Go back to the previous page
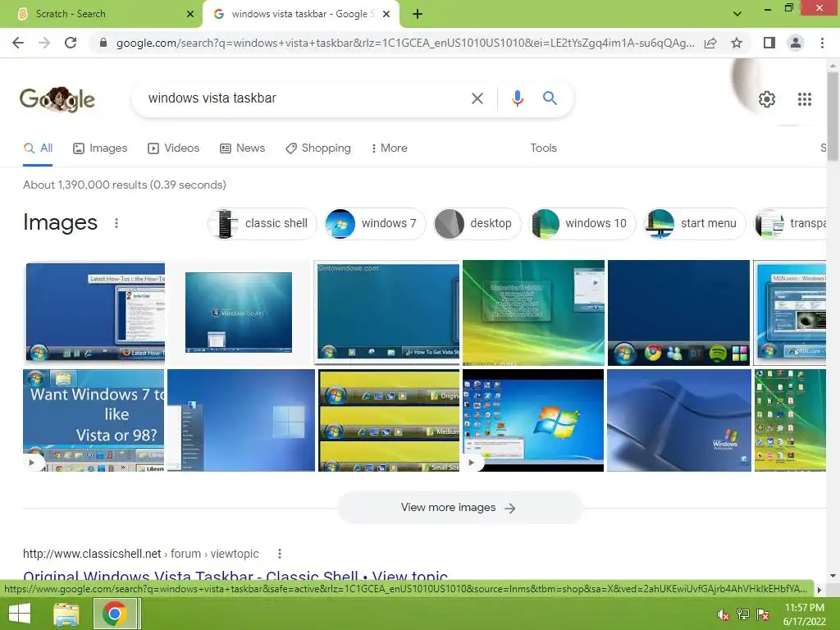Viewport: 840px width, 630px height. click(18, 43)
